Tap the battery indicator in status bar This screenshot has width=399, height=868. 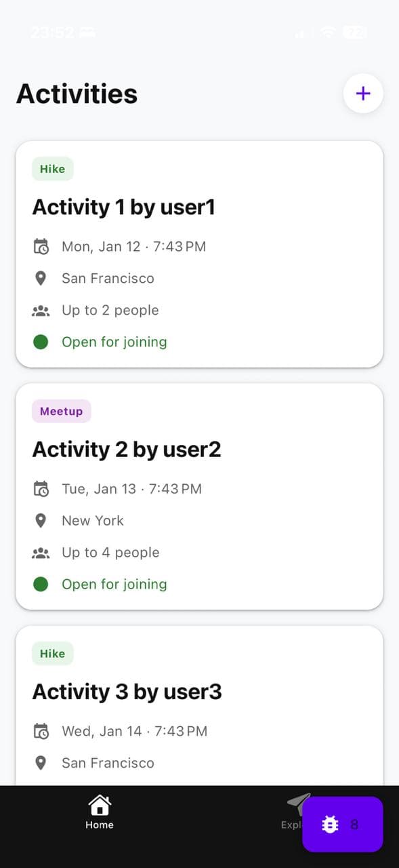[x=355, y=32]
